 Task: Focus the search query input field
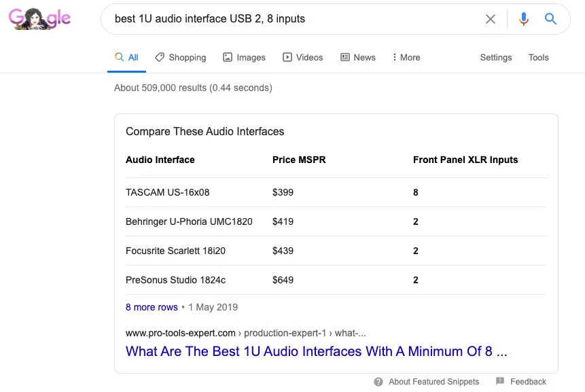292,19
